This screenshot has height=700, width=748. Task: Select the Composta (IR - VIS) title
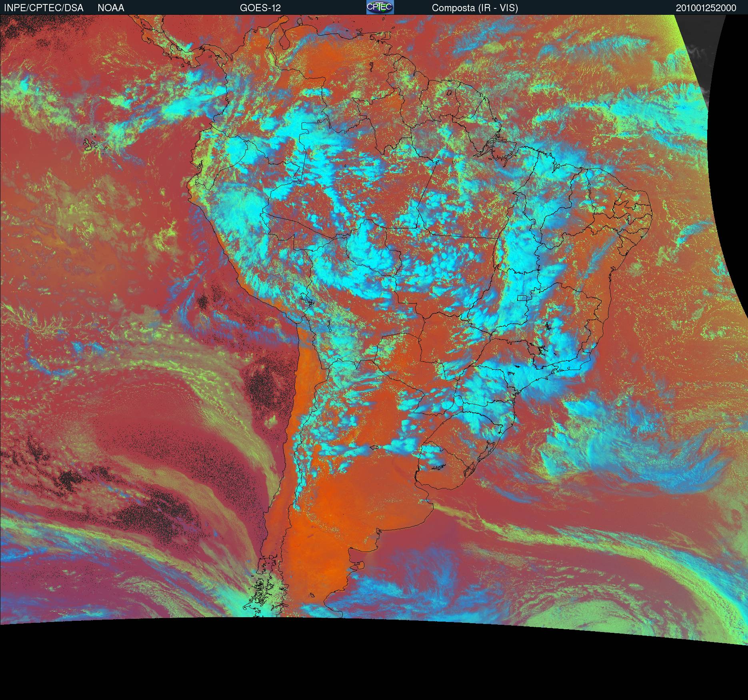tap(475, 8)
